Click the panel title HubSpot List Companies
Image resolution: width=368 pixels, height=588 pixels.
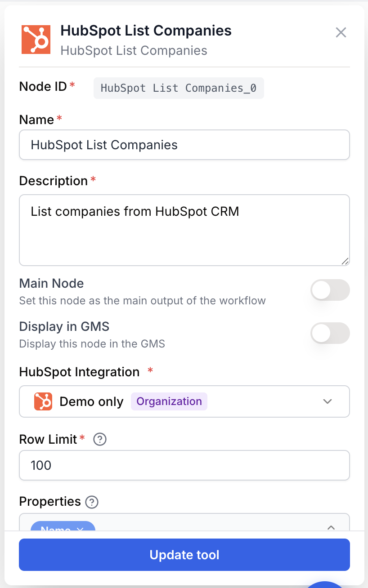pos(146,31)
